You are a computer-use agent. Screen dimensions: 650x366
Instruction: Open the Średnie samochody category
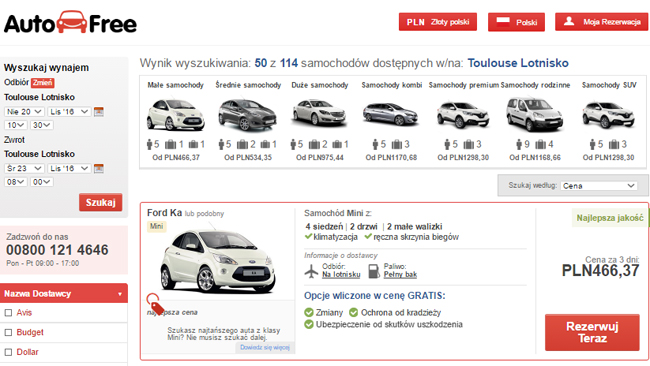pos(248,85)
